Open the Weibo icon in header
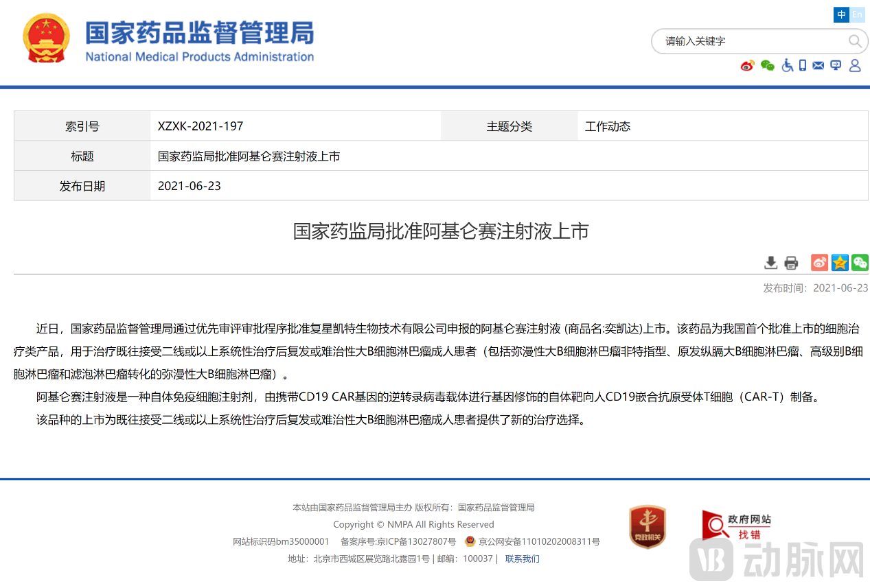Image resolution: width=870 pixels, height=588 pixels. click(x=748, y=66)
